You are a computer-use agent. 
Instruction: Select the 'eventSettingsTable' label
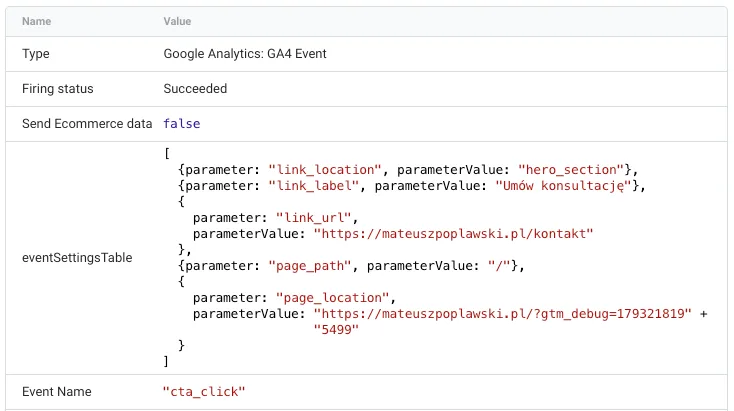[x=77, y=258]
